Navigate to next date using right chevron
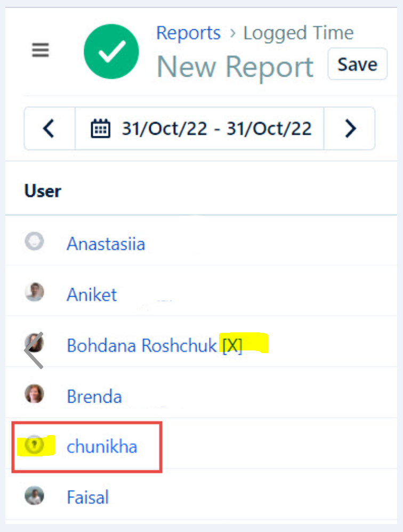The width and height of the screenshot is (403, 532). (x=350, y=128)
